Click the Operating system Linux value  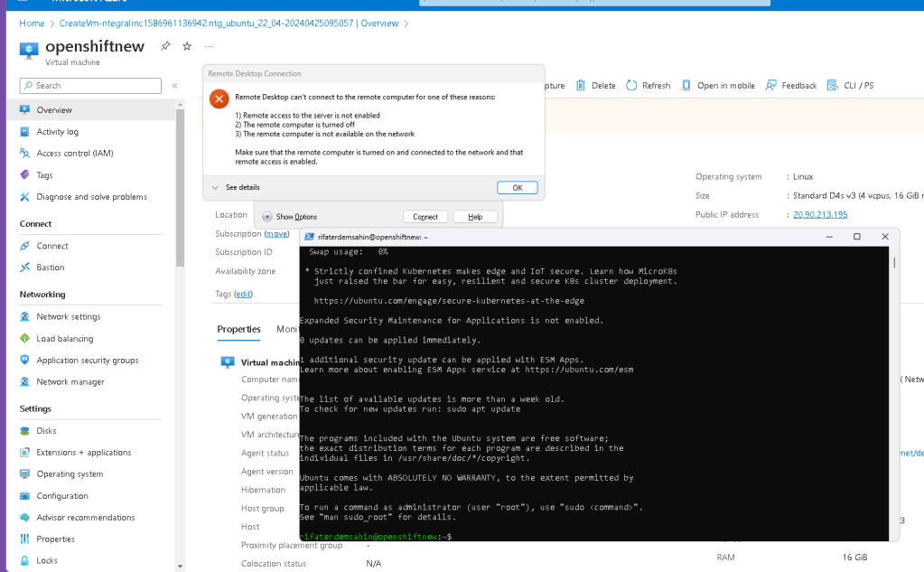point(803,176)
